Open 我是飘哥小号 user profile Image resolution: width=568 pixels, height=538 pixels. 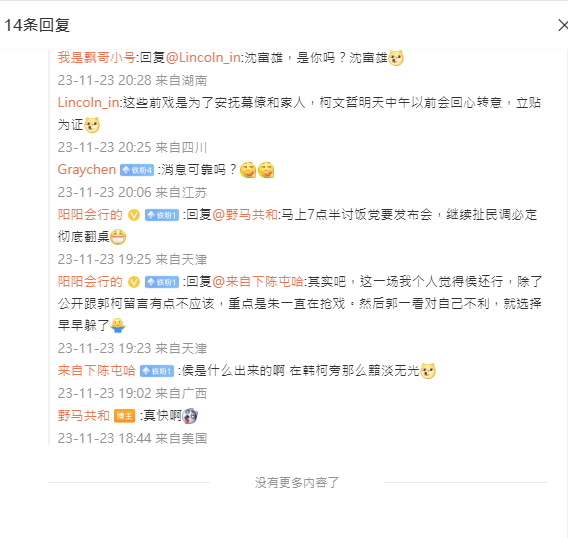[96, 57]
